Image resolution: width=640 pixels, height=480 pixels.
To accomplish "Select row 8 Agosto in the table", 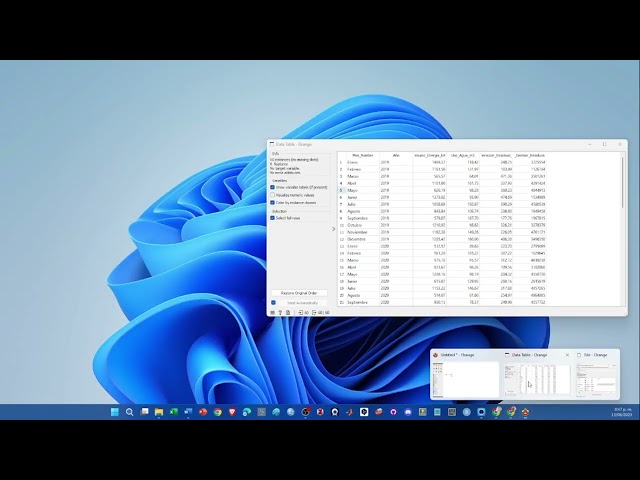I will (442, 211).
